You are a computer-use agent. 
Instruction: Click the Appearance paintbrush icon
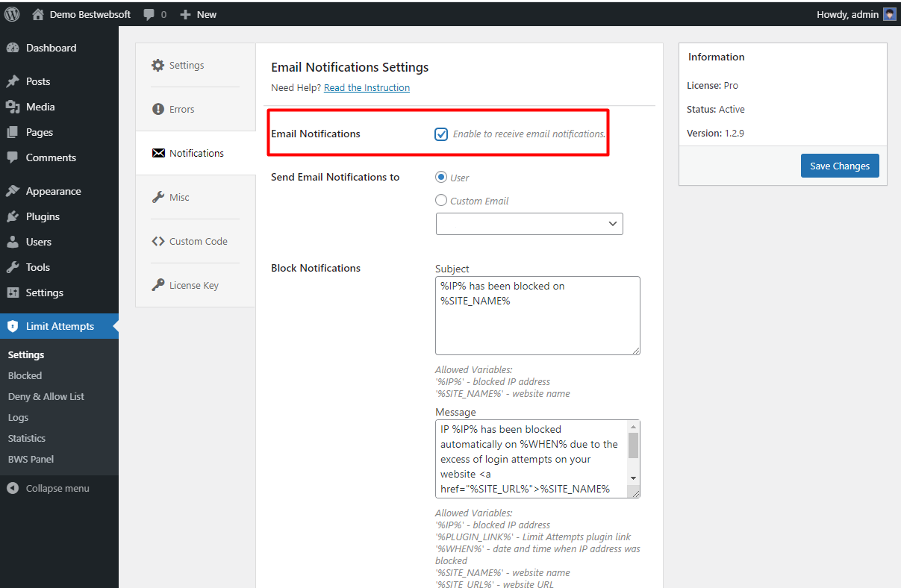click(13, 191)
